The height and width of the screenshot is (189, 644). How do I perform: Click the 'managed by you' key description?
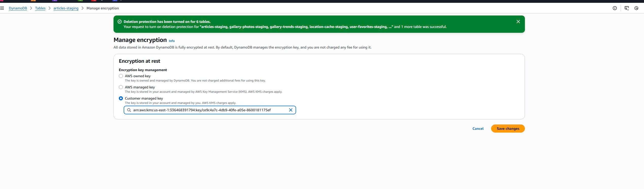180,103
